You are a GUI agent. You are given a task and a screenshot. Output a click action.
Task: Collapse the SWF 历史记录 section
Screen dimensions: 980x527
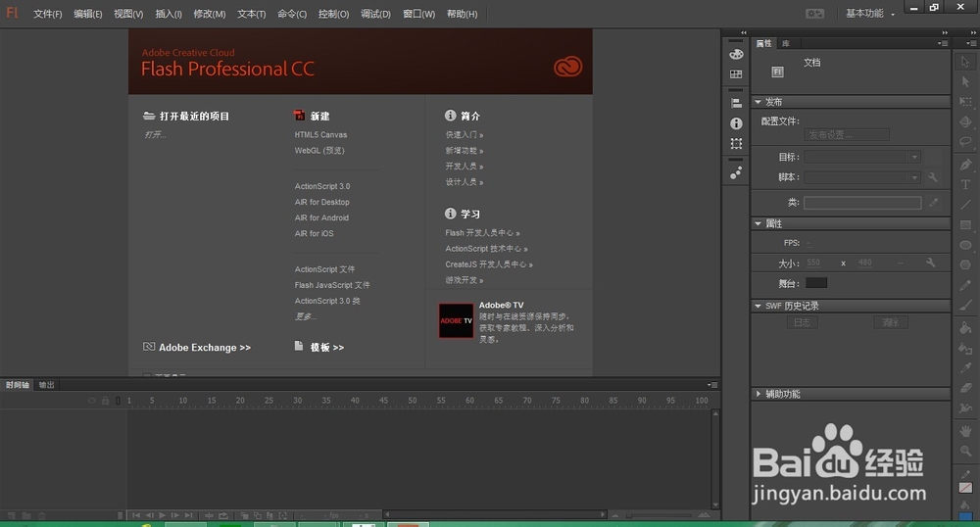pos(759,306)
